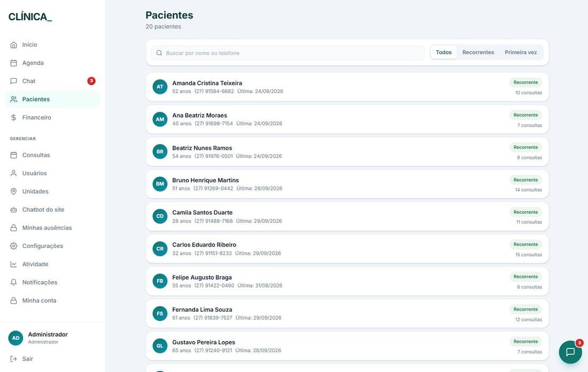The image size is (588, 372).
Task: Click the Notificações bell icon
Action: click(13, 282)
